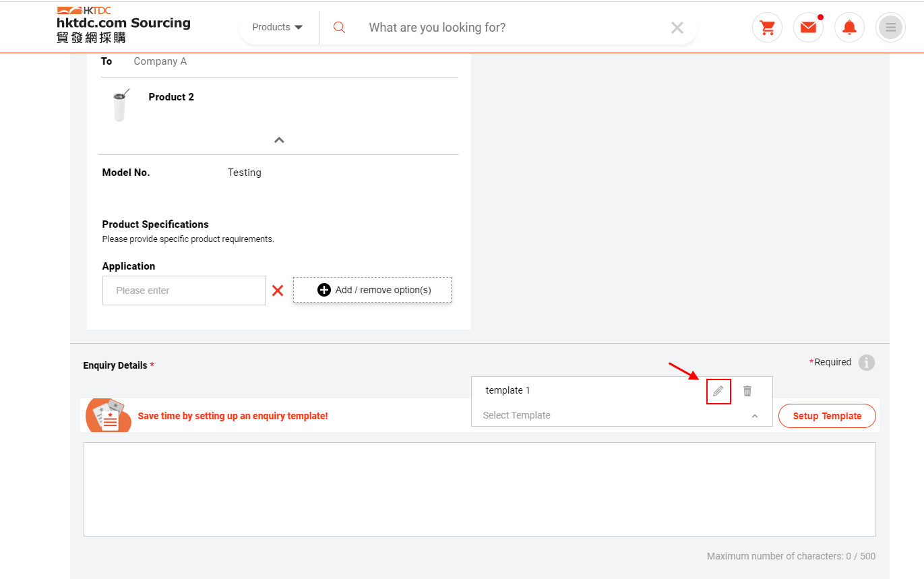The width and height of the screenshot is (924, 579).
Task: Click 'Save time by setting up an enquiry template!' text
Action: pos(233,416)
